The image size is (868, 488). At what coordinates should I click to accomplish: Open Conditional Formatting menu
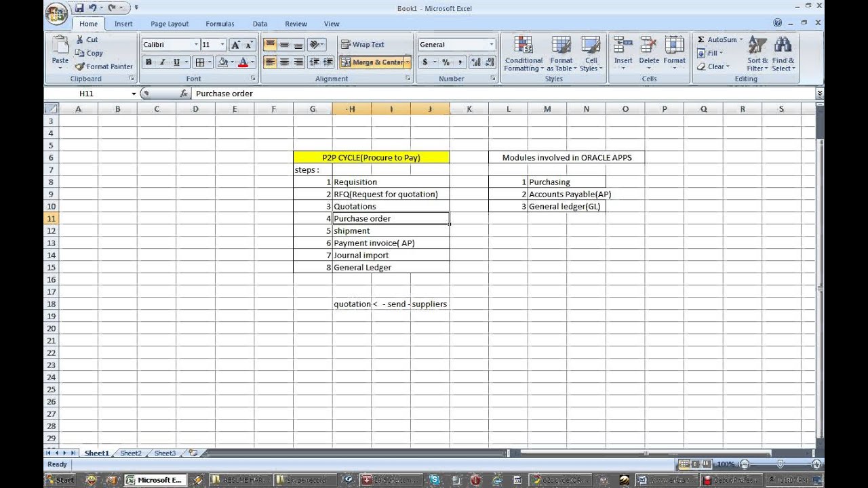[x=524, y=54]
